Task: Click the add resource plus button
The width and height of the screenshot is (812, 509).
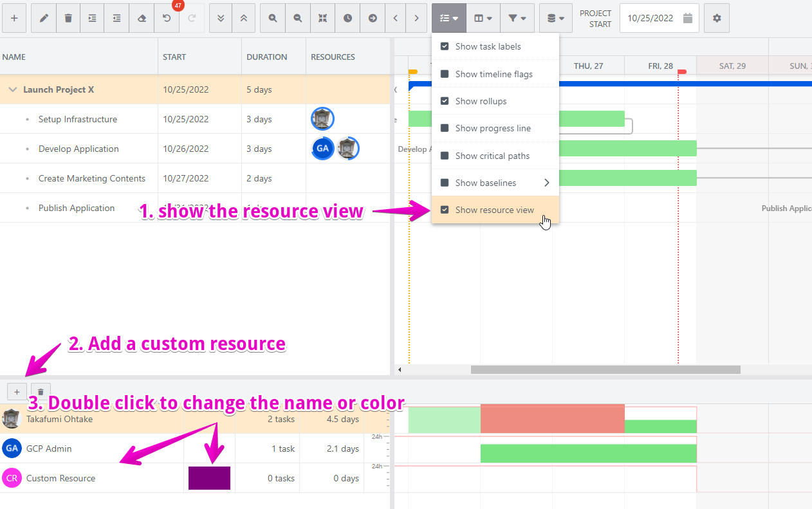Action: pos(17,391)
